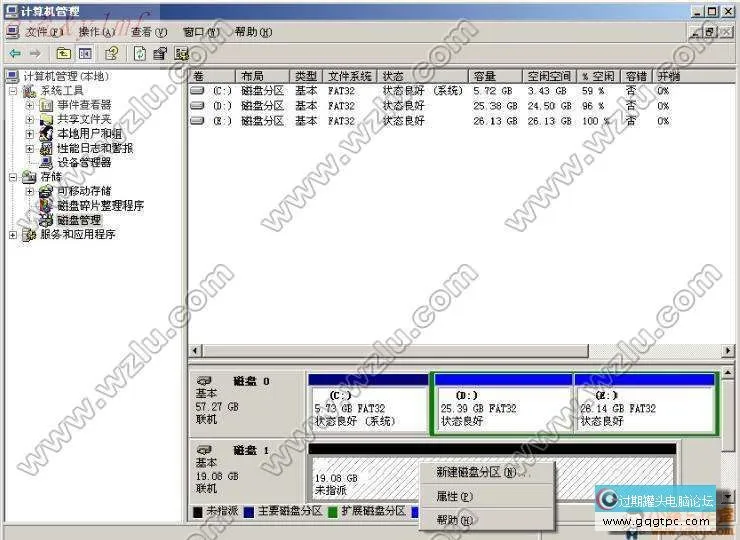Click the 24.50 GB free space cell
The image size is (740, 540).
(x=549, y=106)
